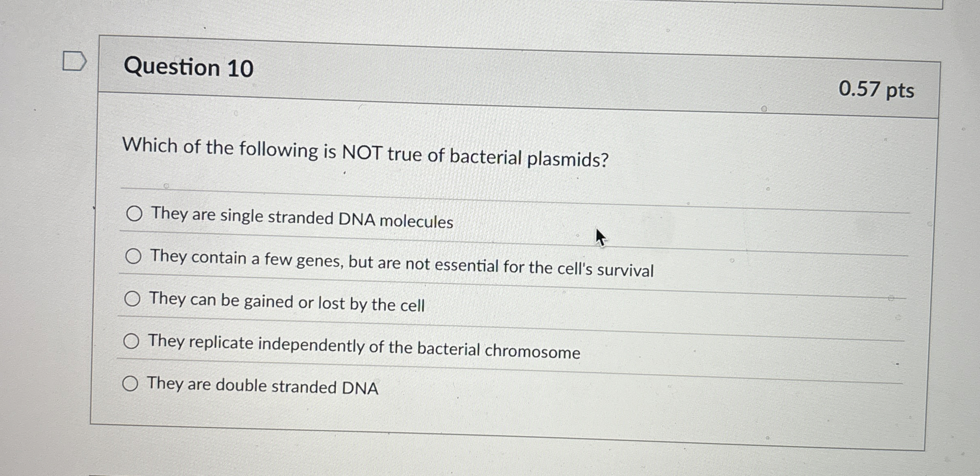Click the 0.57 pts score label
This screenshot has width=980, height=476.
876,90
